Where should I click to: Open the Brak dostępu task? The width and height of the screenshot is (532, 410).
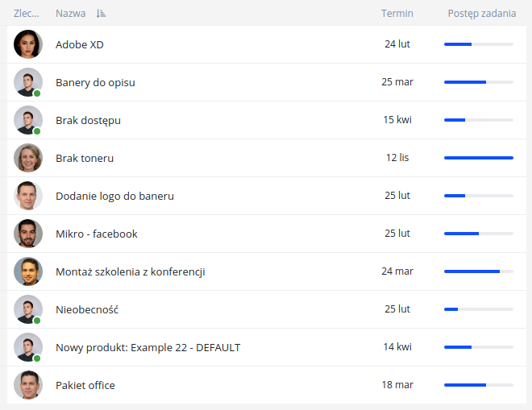point(88,120)
